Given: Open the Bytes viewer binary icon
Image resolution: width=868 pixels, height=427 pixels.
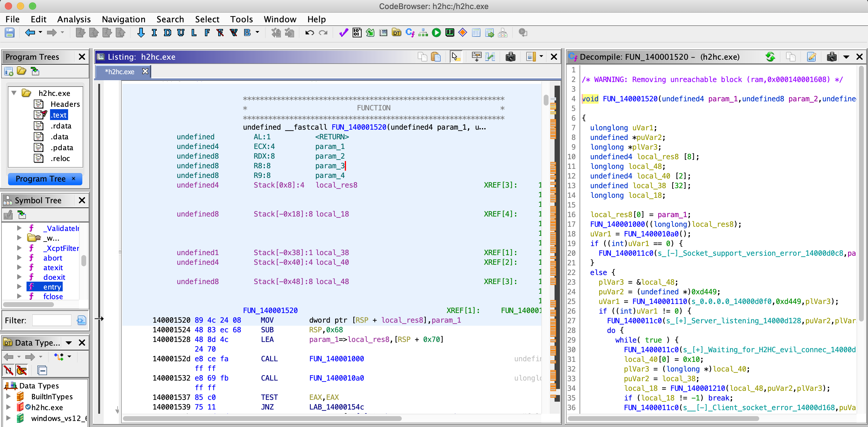Looking at the screenshot, I should (x=357, y=33).
